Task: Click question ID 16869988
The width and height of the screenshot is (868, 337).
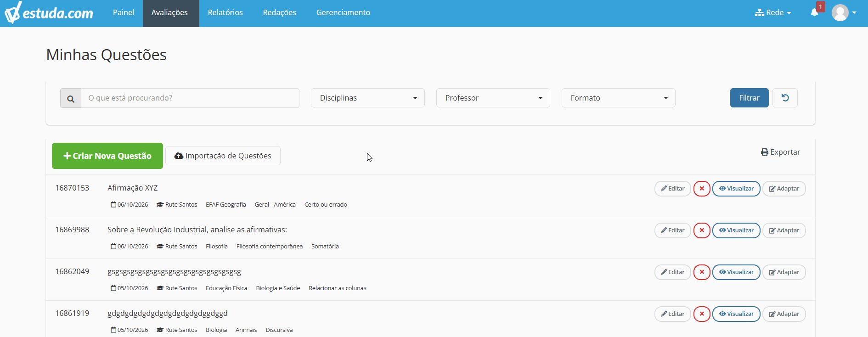Action: point(72,230)
